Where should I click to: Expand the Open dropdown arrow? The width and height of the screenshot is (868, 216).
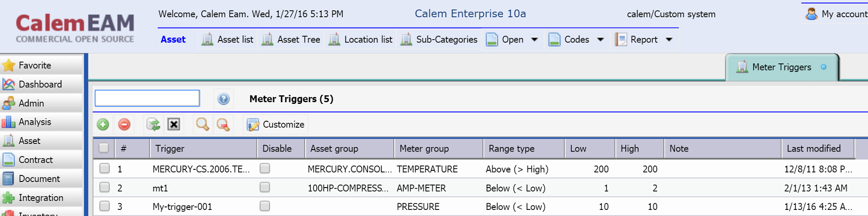pos(534,40)
